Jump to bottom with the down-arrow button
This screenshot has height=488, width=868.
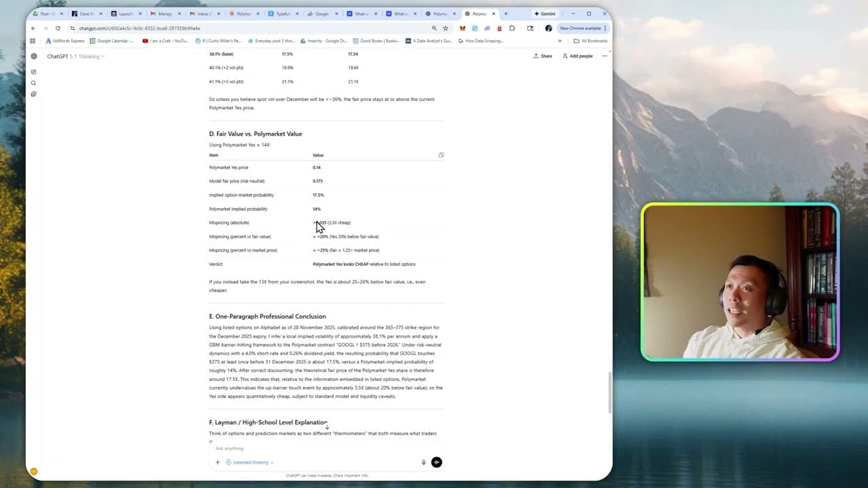pos(327,427)
